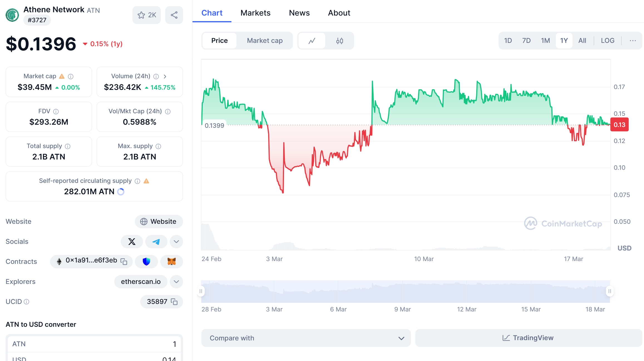Viewport: 644px width, 361px height.
Task: Grab the right range slider handle
Action: point(610,291)
